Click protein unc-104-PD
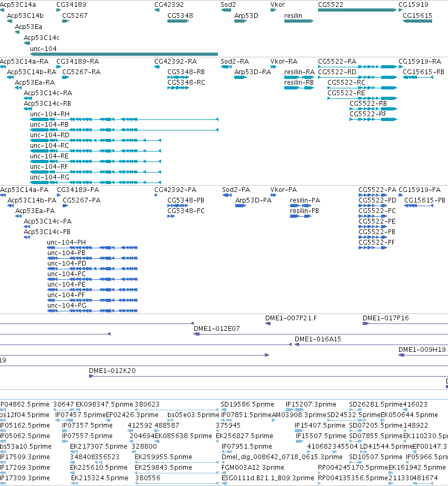Image resolution: width=448 pixels, height=486 pixels. [92, 269]
